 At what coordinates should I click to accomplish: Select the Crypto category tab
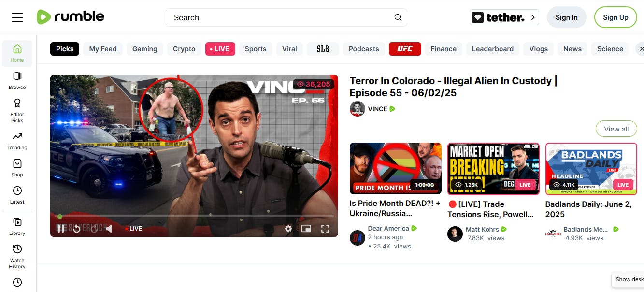pyautogui.click(x=184, y=49)
